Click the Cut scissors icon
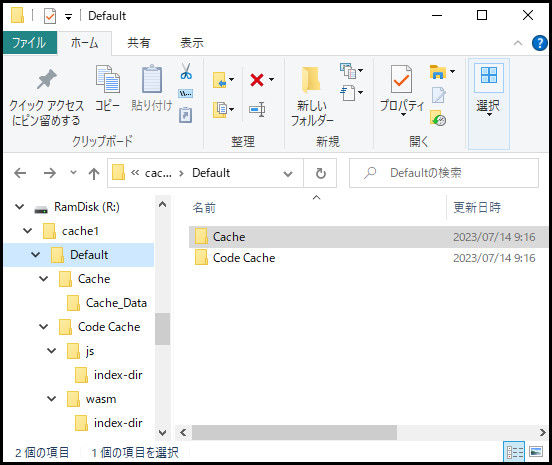The width and height of the screenshot is (552, 465). [186, 71]
